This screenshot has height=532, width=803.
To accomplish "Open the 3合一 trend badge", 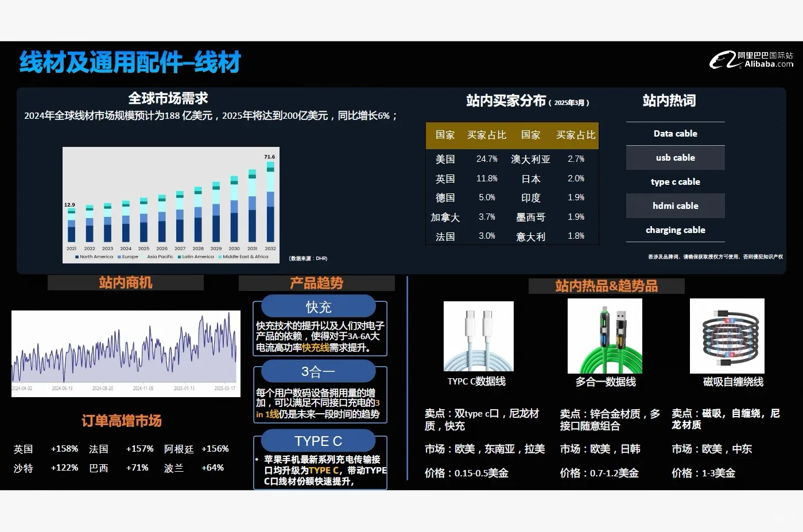I will tap(319, 371).
